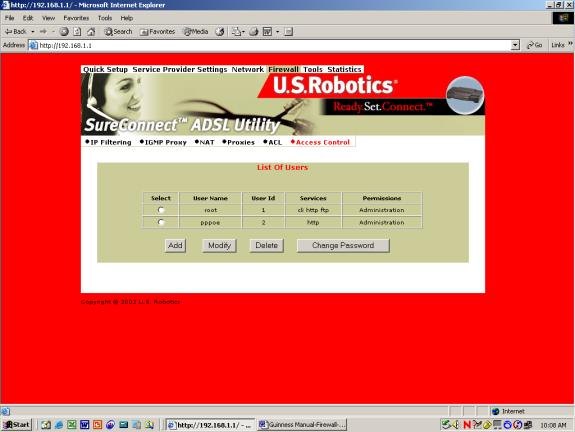Open the Tools menu in the menu bar

click(x=105, y=18)
